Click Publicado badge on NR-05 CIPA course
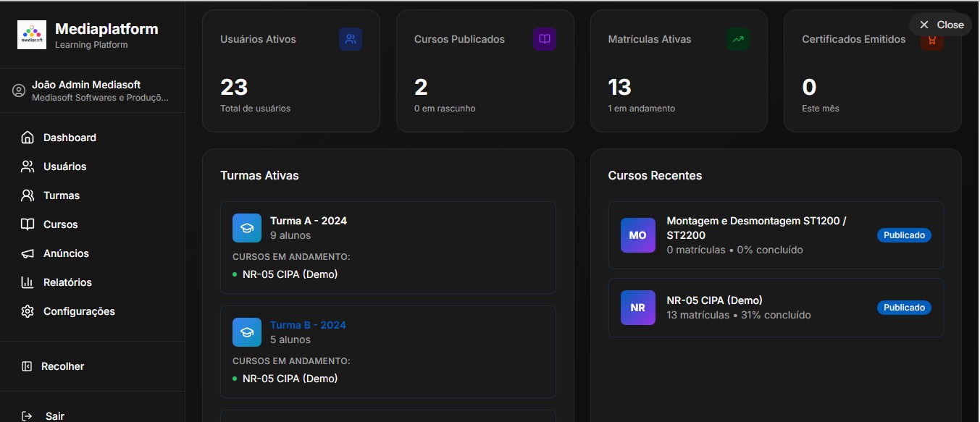This screenshot has width=980, height=422. pyautogui.click(x=904, y=308)
